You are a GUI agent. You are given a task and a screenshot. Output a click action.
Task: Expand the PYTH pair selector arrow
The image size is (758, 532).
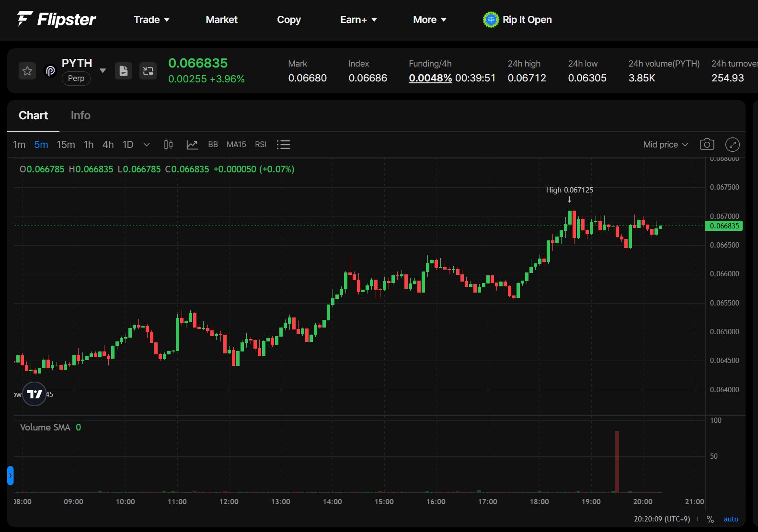point(103,71)
